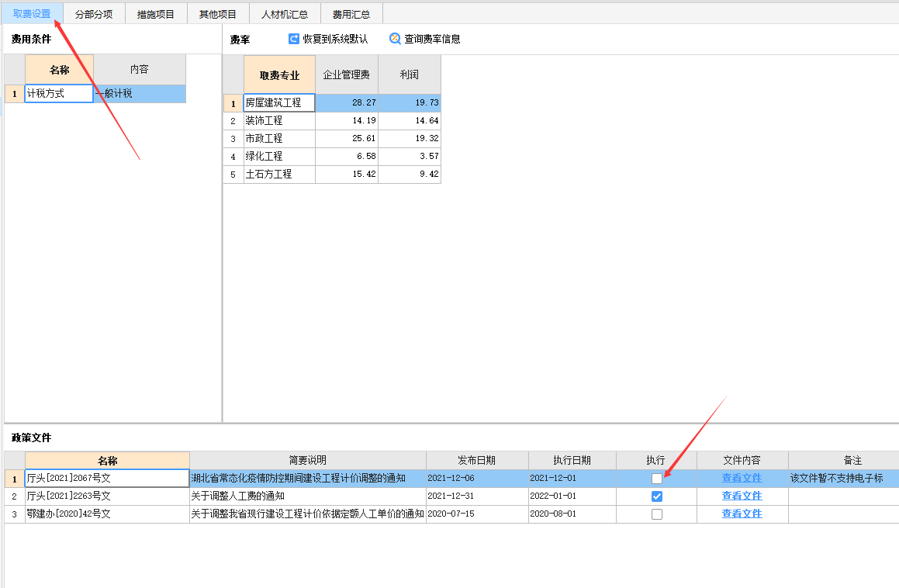Select the 市政工程 row cell

279,138
